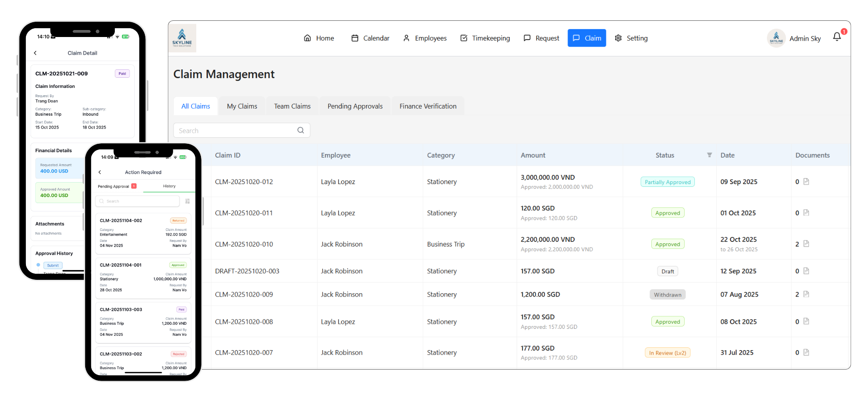Go to Timekeeping in the navigation

click(485, 38)
